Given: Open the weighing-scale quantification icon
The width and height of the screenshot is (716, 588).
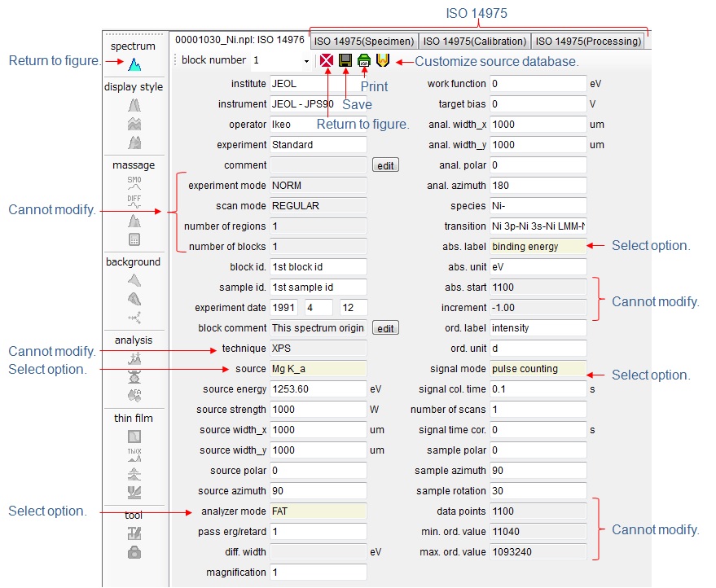Looking at the screenshot, I should (134, 377).
